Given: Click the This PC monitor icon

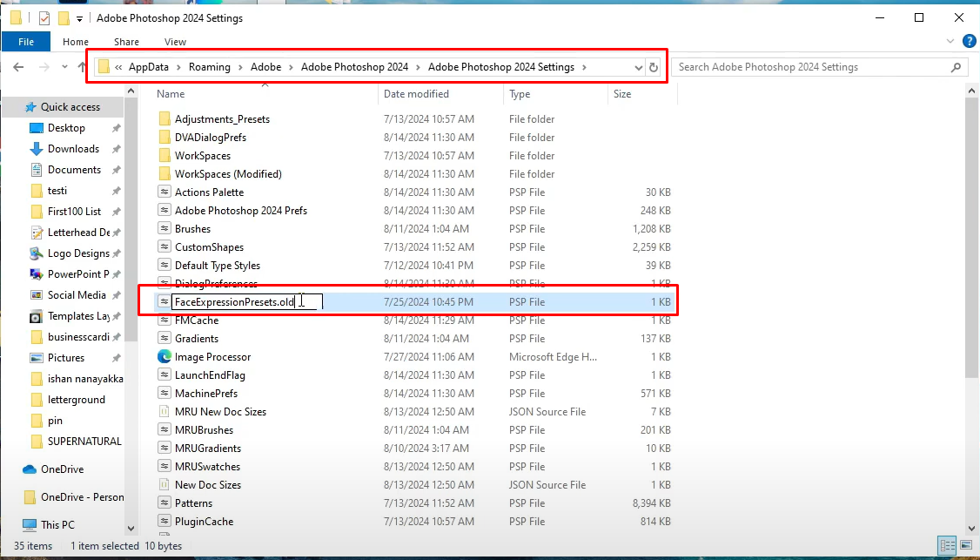Looking at the screenshot, I should click(30, 524).
